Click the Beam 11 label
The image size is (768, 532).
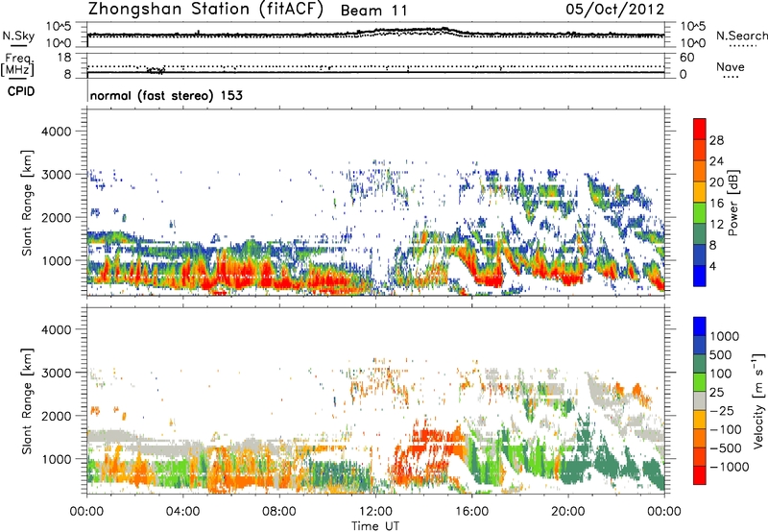click(x=373, y=11)
